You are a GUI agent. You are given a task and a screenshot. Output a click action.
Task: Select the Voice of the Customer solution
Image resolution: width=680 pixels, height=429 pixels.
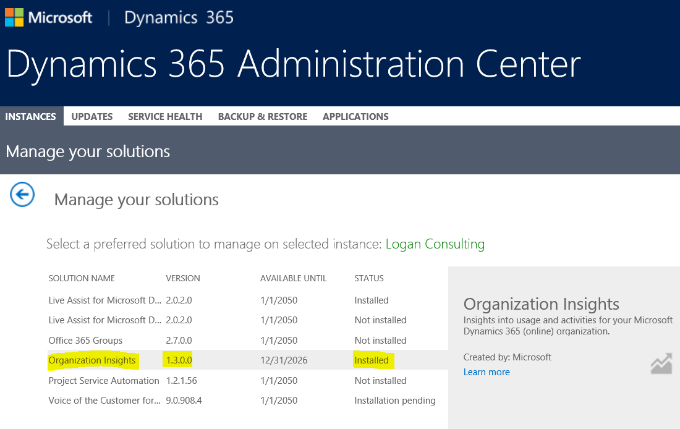point(104,400)
